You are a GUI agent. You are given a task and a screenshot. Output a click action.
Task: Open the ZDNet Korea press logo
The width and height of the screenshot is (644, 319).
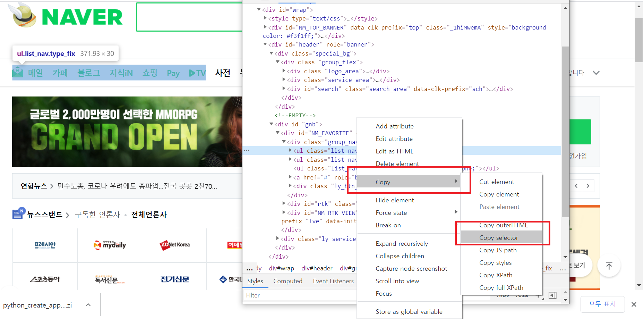pos(174,245)
